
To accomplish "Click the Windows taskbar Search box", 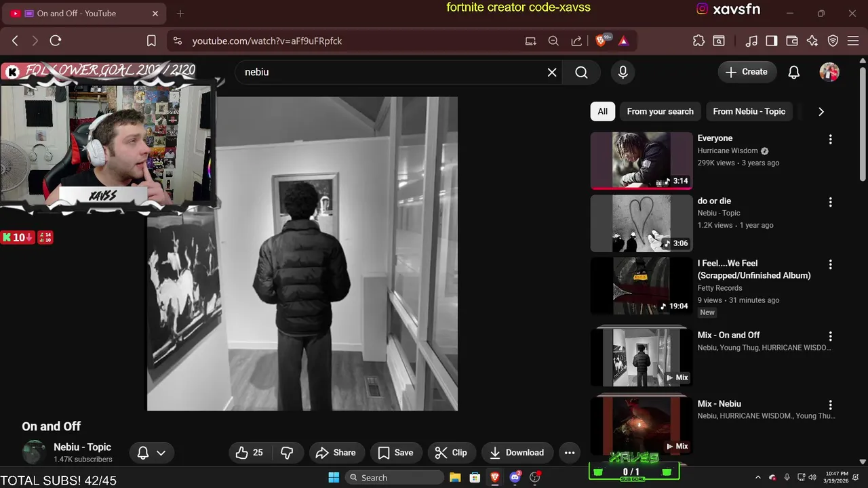I will click(x=395, y=477).
